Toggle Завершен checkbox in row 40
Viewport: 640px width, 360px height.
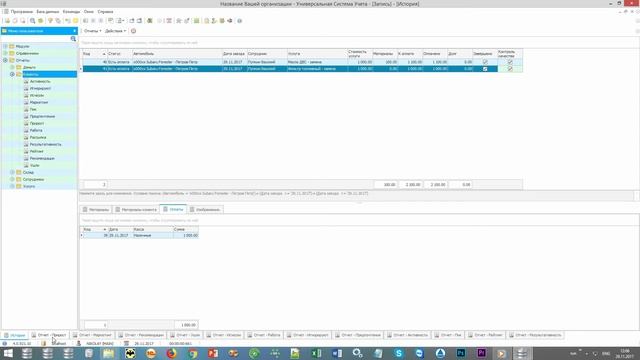(x=485, y=62)
